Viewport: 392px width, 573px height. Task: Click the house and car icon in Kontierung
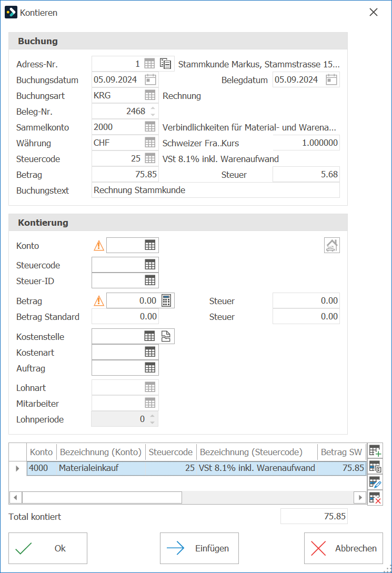tap(331, 245)
